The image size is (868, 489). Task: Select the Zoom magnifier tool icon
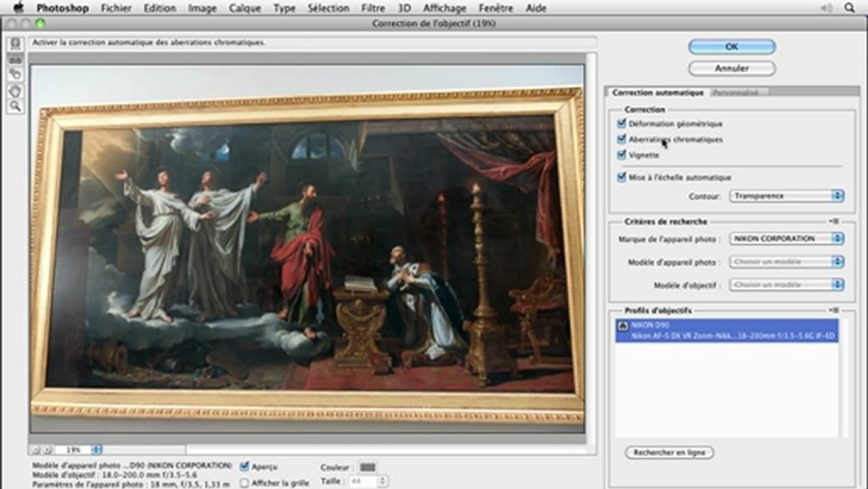pos(15,106)
